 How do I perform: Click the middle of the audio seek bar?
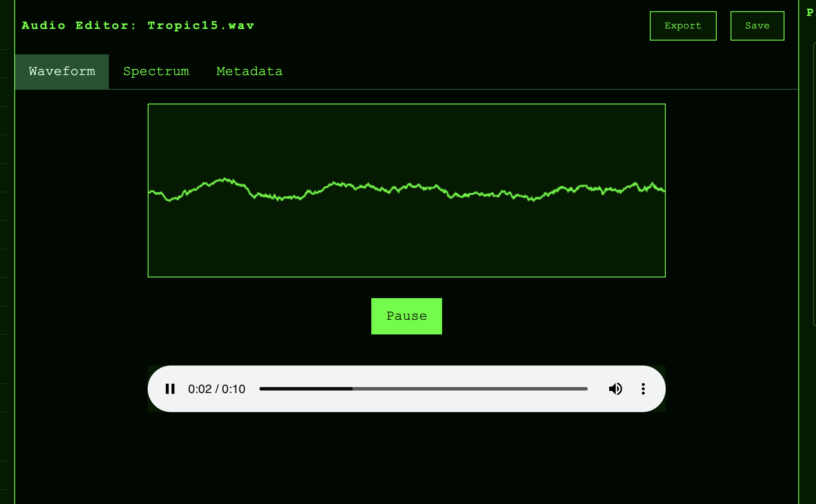[424, 389]
